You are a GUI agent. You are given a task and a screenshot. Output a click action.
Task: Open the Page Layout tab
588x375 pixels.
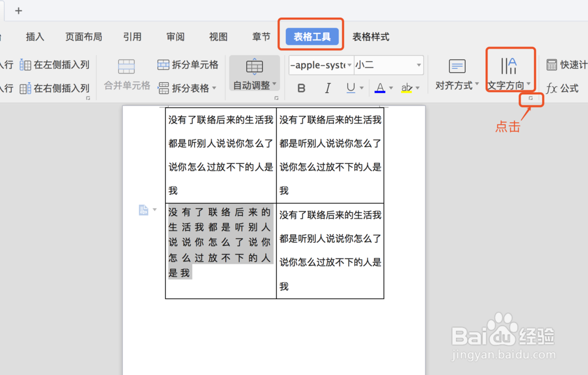coord(83,36)
